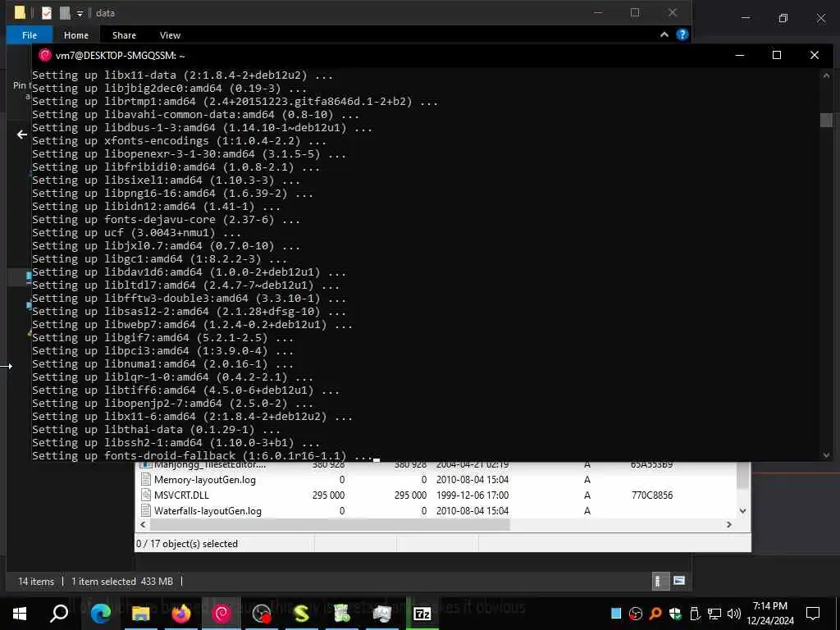Switch to the View ribbon tab

[x=170, y=35]
